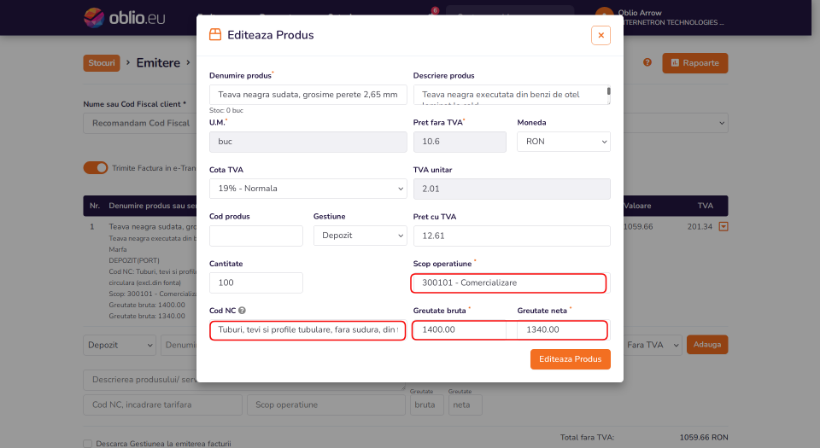The width and height of the screenshot is (820, 448).
Task: Expand the Cota TVA 19% Normala dropdown
Action: point(308,188)
